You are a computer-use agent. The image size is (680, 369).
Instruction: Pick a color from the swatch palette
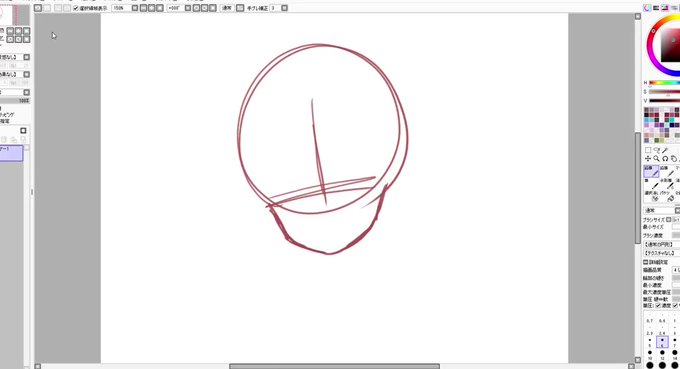pyautogui.click(x=662, y=125)
